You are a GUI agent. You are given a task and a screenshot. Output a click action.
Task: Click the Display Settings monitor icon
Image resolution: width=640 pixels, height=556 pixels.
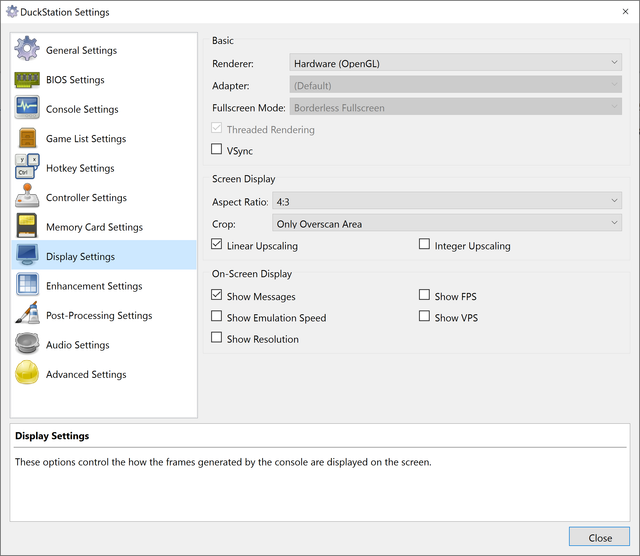click(x=27, y=255)
